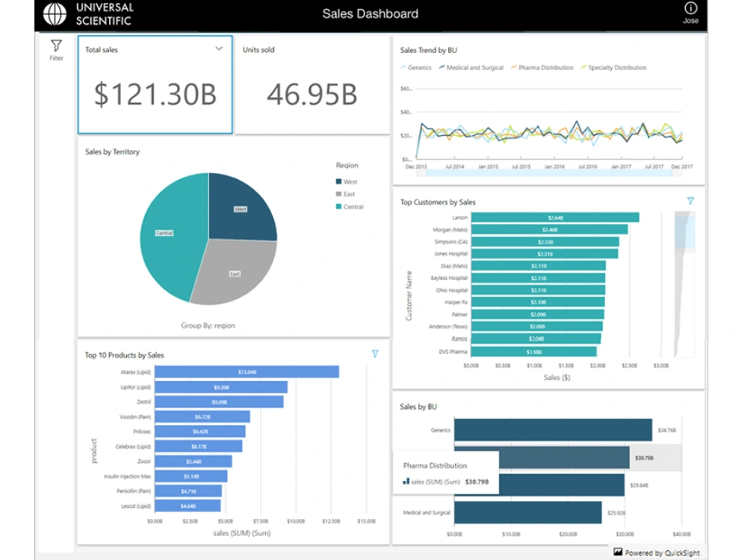Select the Penicillin (Pain) product bar
This screenshot has height=560, width=747.
[188, 491]
